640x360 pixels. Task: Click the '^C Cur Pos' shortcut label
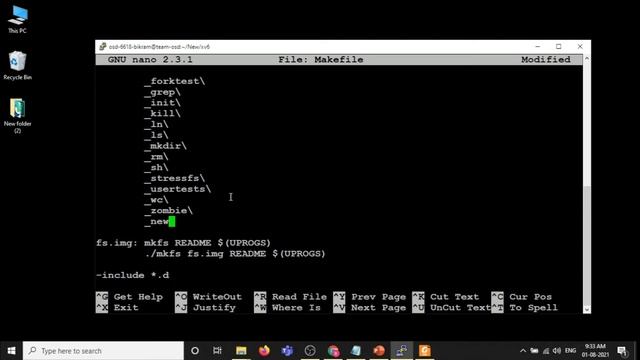click(x=522, y=297)
